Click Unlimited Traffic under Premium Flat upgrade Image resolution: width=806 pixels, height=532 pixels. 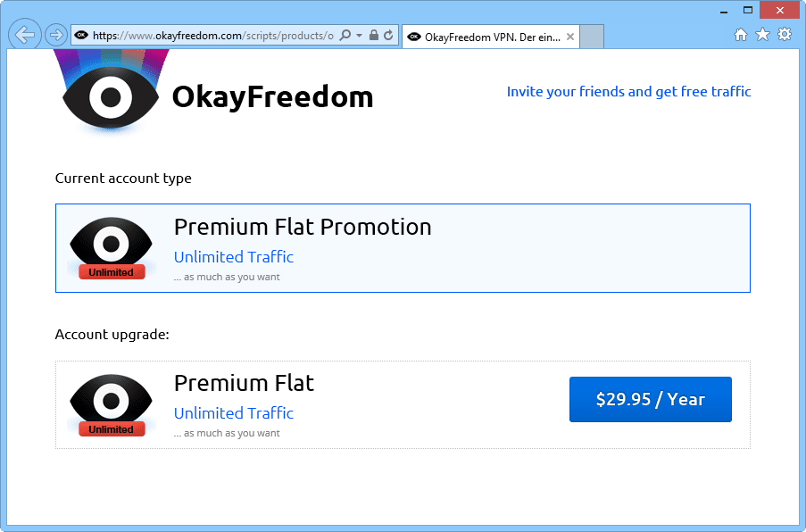[x=233, y=413]
